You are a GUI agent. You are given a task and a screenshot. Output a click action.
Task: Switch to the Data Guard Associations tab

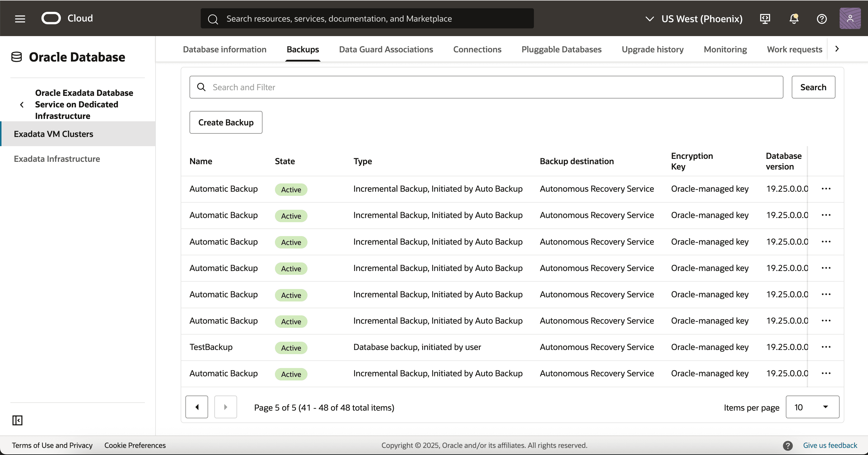coord(386,49)
